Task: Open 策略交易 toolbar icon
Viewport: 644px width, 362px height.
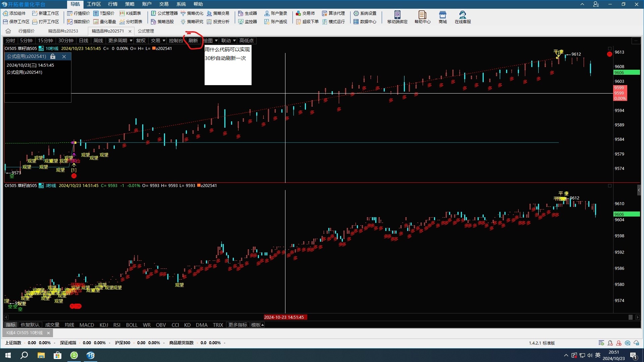Action: point(209,13)
